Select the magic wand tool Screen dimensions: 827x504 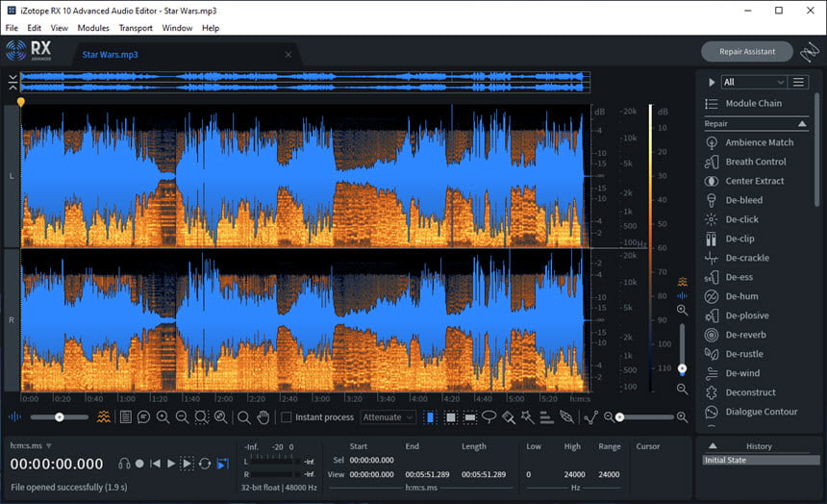527,417
